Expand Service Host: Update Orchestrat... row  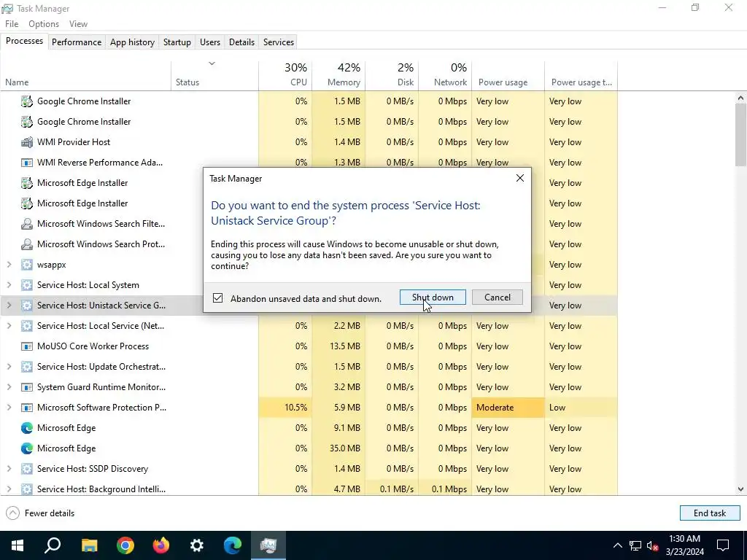[x=9, y=367]
